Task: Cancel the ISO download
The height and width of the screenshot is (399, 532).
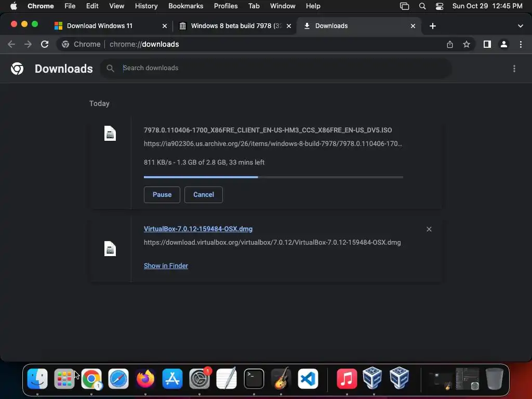Action: [x=204, y=195]
